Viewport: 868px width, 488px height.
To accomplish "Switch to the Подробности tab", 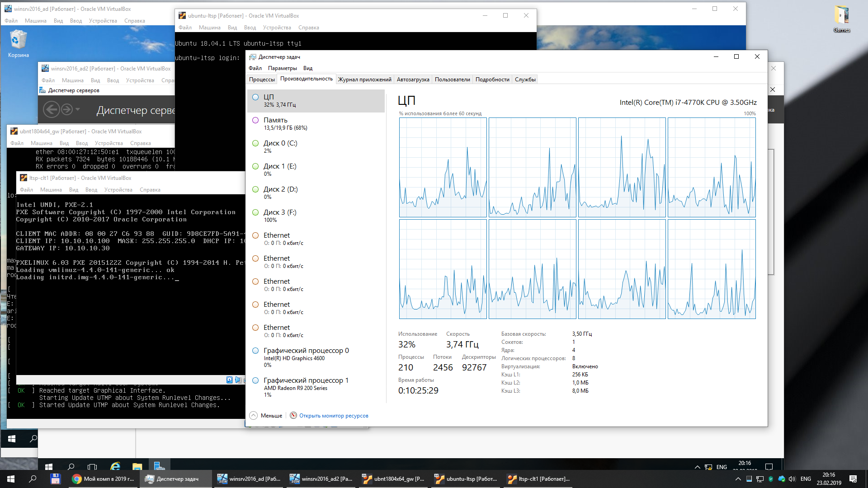I will (x=492, y=80).
